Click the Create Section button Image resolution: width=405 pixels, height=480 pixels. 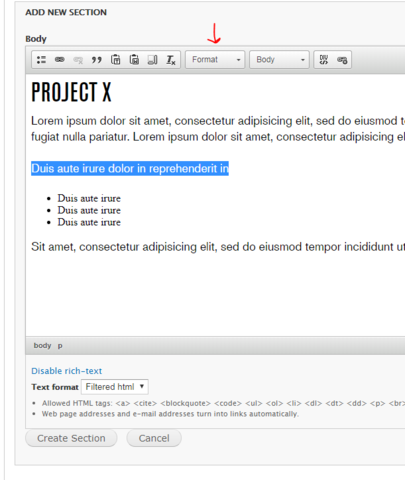coord(71,438)
